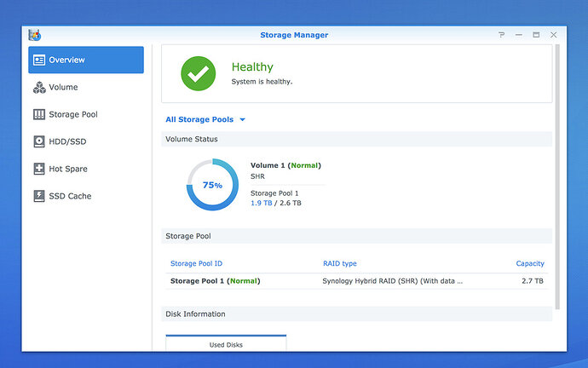Maximize the Storage Manager window
Viewport: 588px width, 368px height.
pos(536,35)
